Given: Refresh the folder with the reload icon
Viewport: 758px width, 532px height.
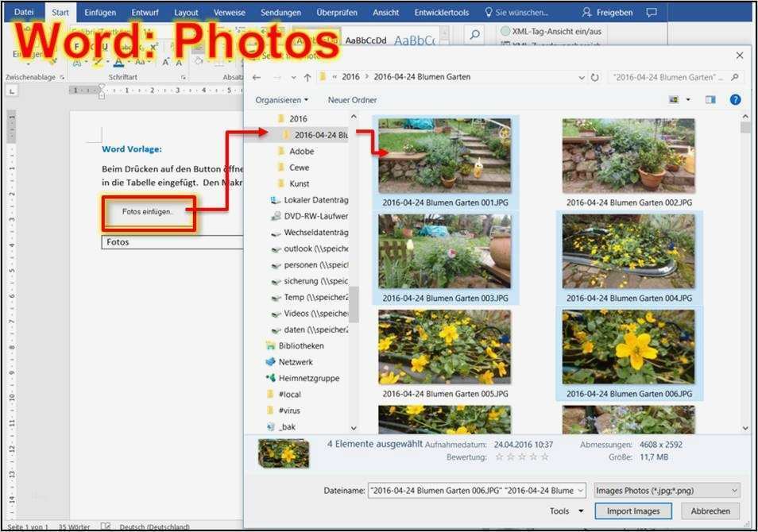Looking at the screenshot, I should pos(595,77).
